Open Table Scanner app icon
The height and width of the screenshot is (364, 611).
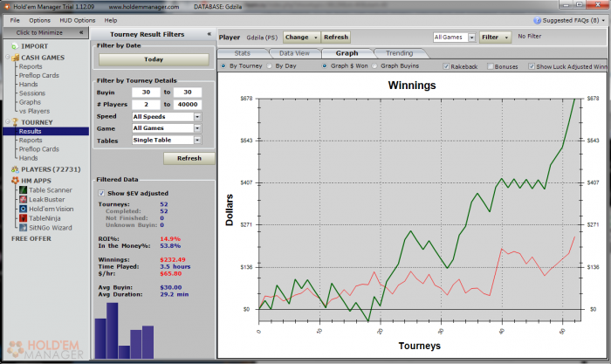[24, 190]
